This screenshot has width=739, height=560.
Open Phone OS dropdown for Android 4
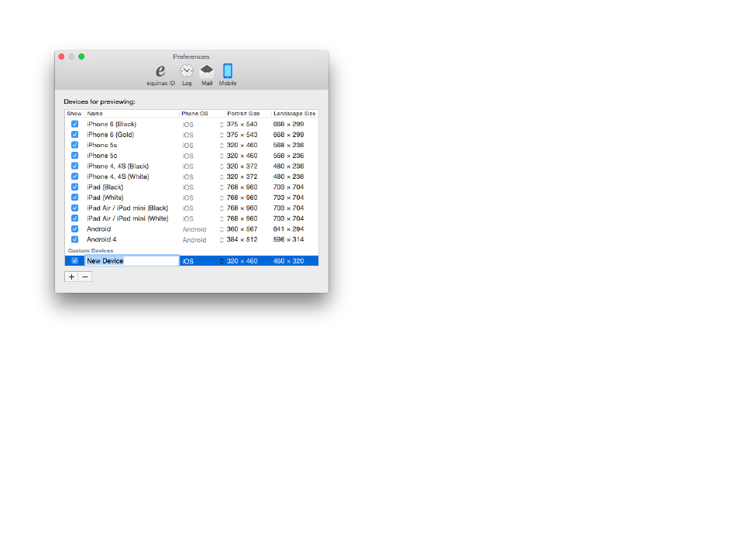(x=202, y=240)
